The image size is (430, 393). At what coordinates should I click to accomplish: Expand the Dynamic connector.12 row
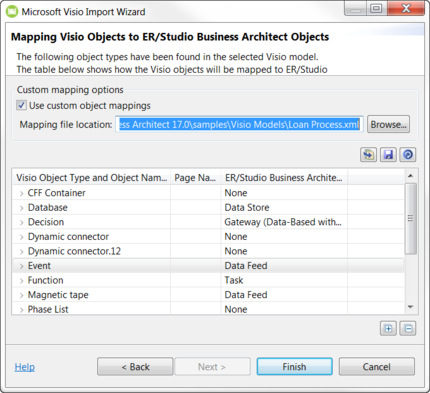coord(21,252)
